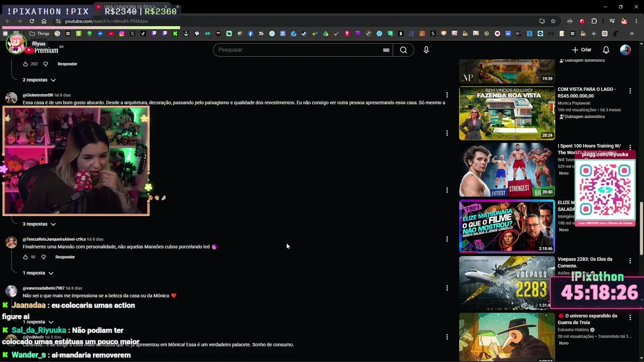644x362 pixels.
Task: Open the Elize Matsunaga video thumbnail
Action: pyautogui.click(x=507, y=226)
